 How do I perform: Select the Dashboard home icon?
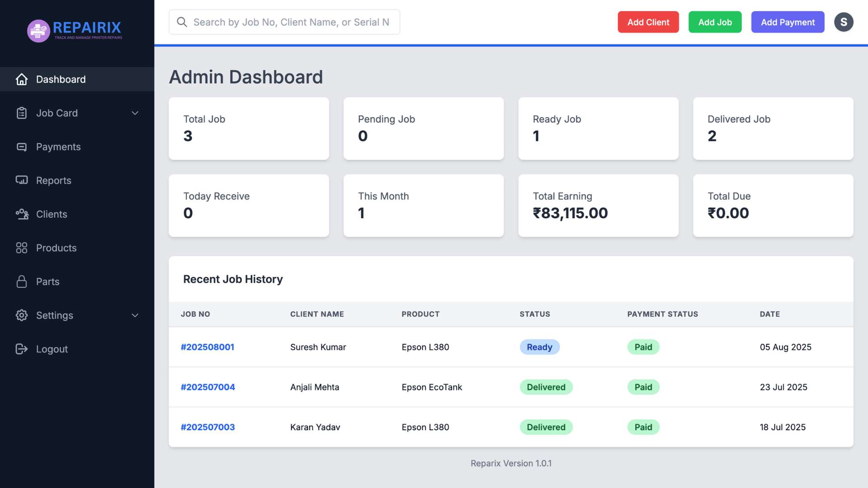click(x=22, y=79)
